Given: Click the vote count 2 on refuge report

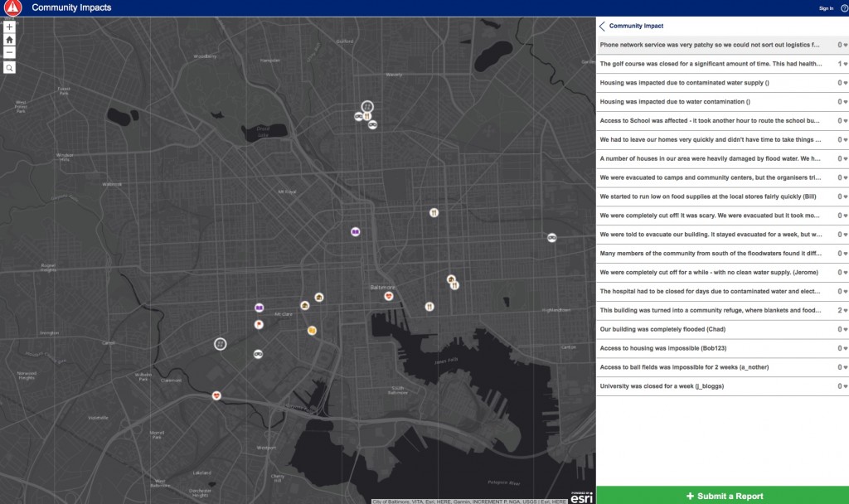Looking at the screenshot, I should pos(840,310).
